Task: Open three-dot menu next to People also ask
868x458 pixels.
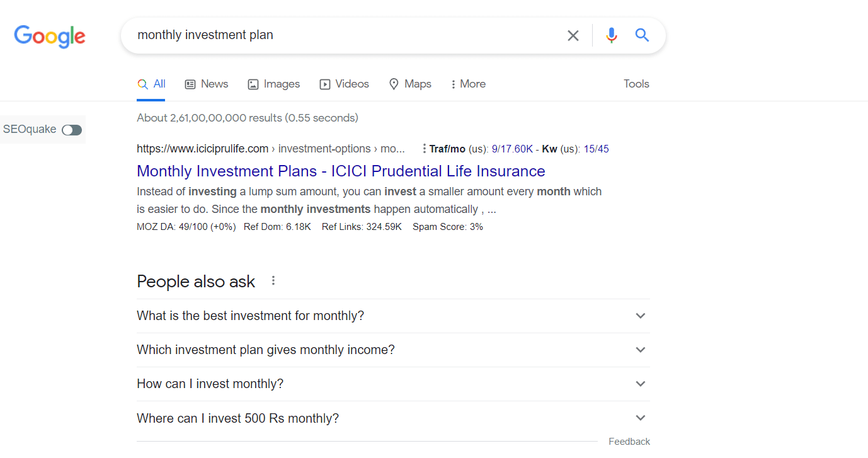Action: 273,281
